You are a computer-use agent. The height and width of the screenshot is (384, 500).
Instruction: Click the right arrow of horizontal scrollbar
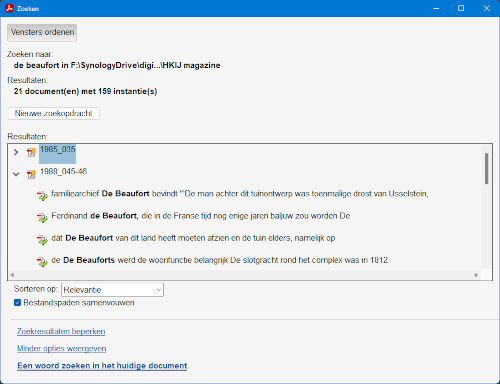click(476, 275)
